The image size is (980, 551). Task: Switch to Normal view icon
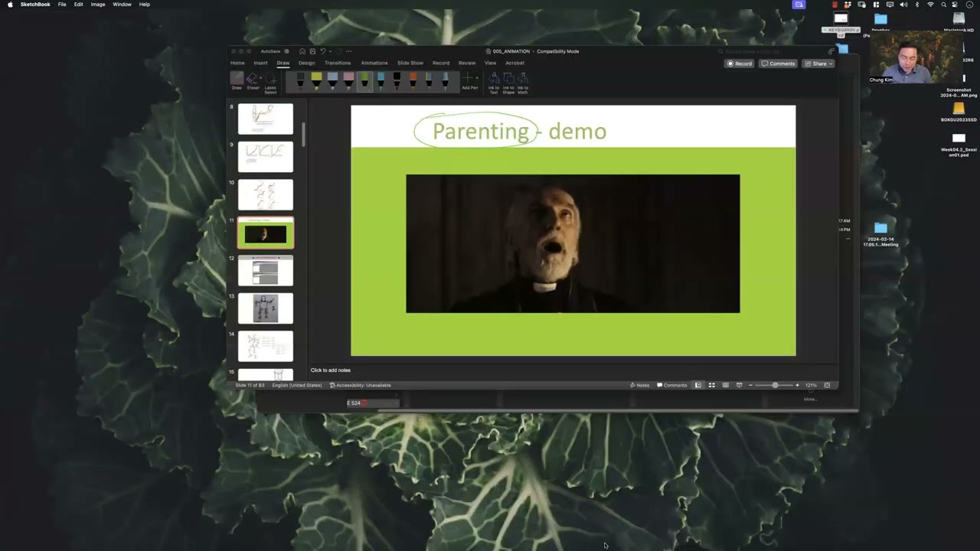point(697,385)
